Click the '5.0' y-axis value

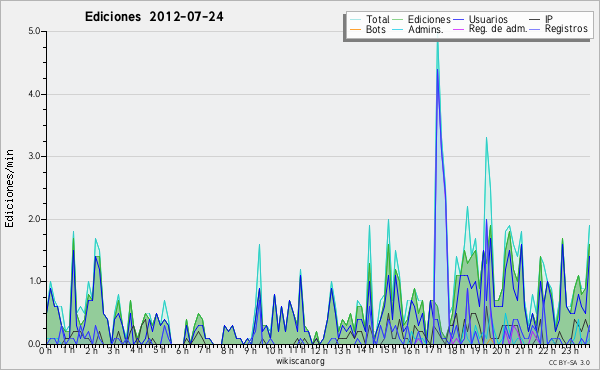34,31
